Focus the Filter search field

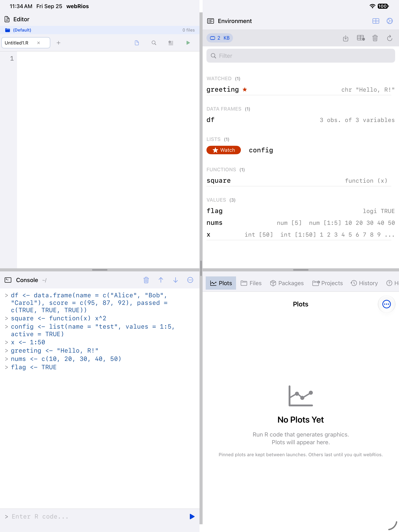[x=301, y=56]
